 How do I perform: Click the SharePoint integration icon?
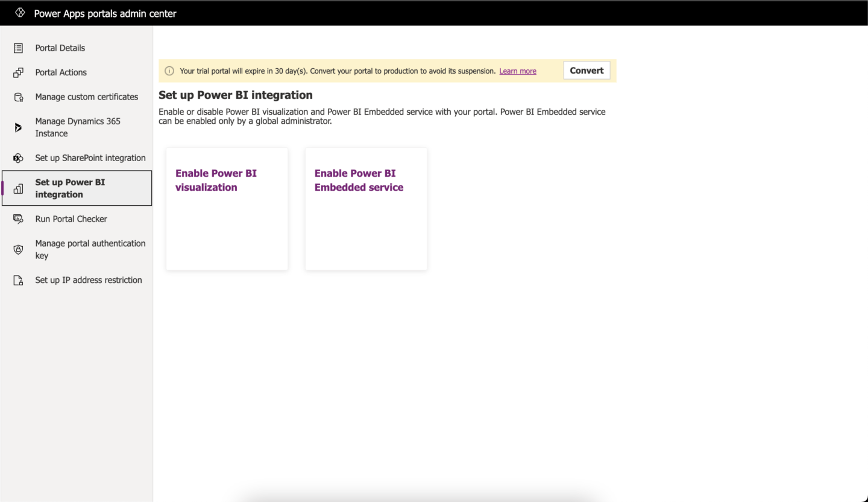(x=18, y=158)
